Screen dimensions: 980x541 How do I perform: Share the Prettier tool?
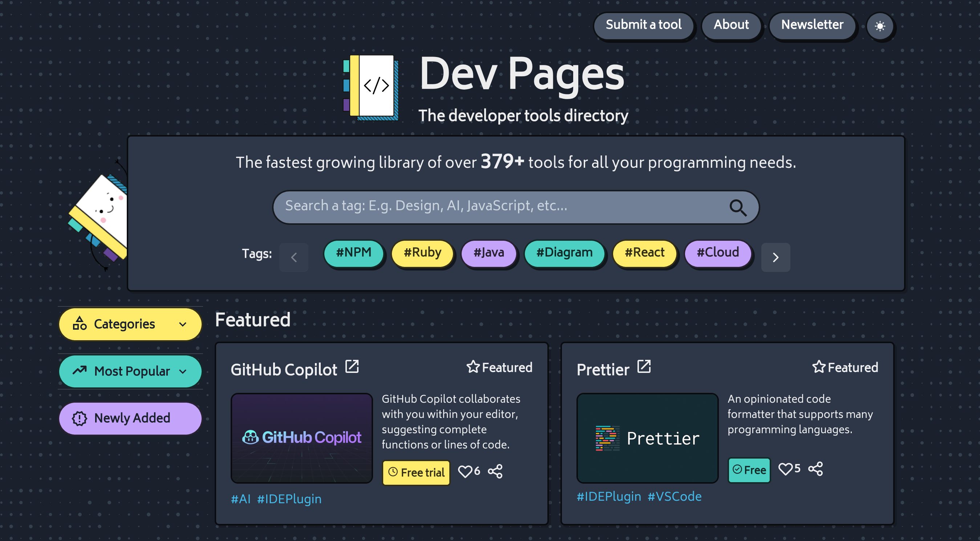click(815, 469)
